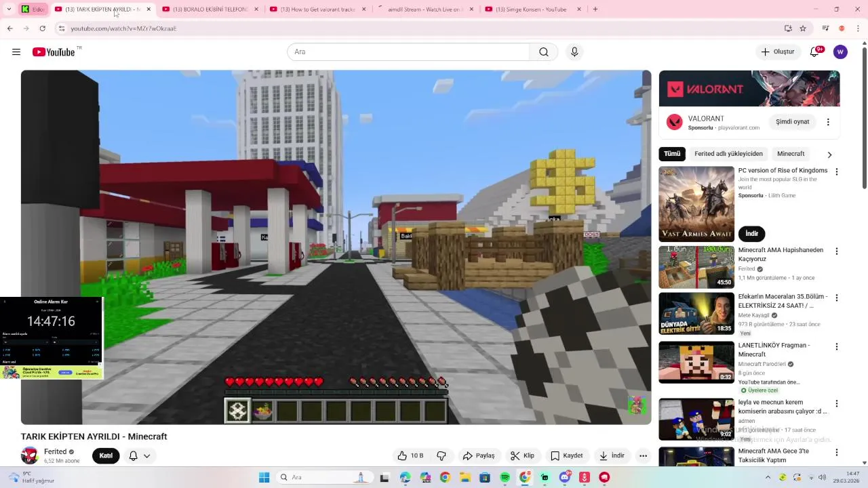Bookmark this page with the star icon
Image resolution: width=868 pixels, height=488 pixels.
(x=803, y=28)
